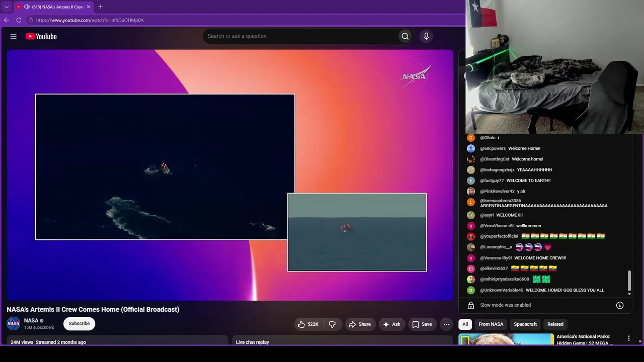Viewport: 644px width, 362px height.
Task: Click the scroll-down arrow below the chat scrollbar
Action: pos(629,294)
